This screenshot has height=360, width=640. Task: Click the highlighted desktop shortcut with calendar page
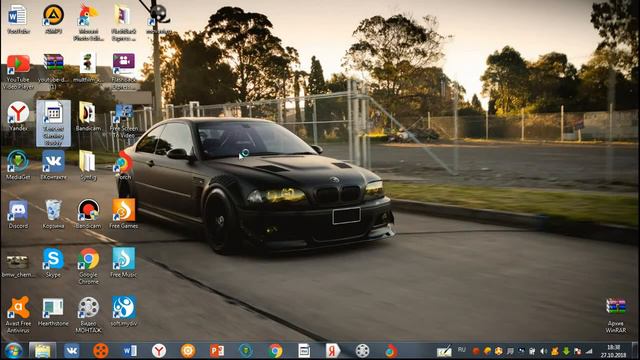pos(53,124)
